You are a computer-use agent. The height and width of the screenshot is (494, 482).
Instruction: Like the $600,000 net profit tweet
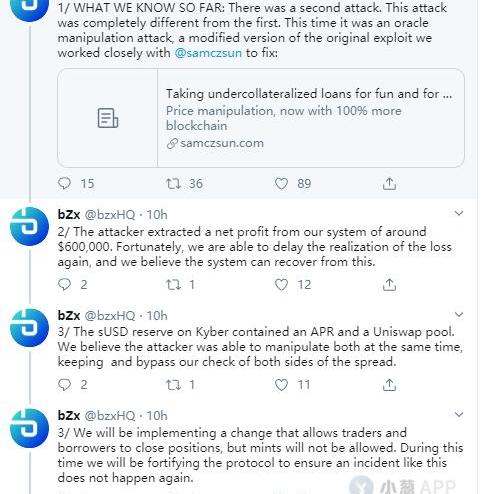[x=281, y=285]
